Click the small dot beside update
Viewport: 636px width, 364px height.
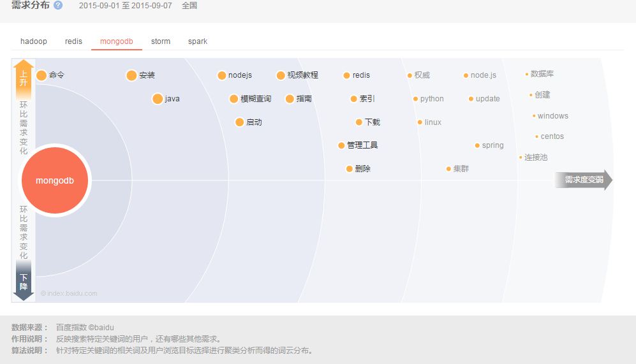click(x=471, y=99)
